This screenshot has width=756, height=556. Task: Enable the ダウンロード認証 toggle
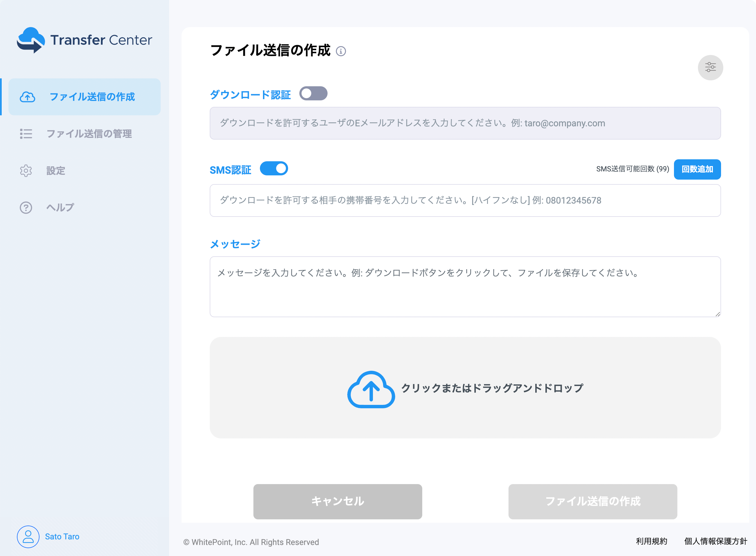[313, 94]
